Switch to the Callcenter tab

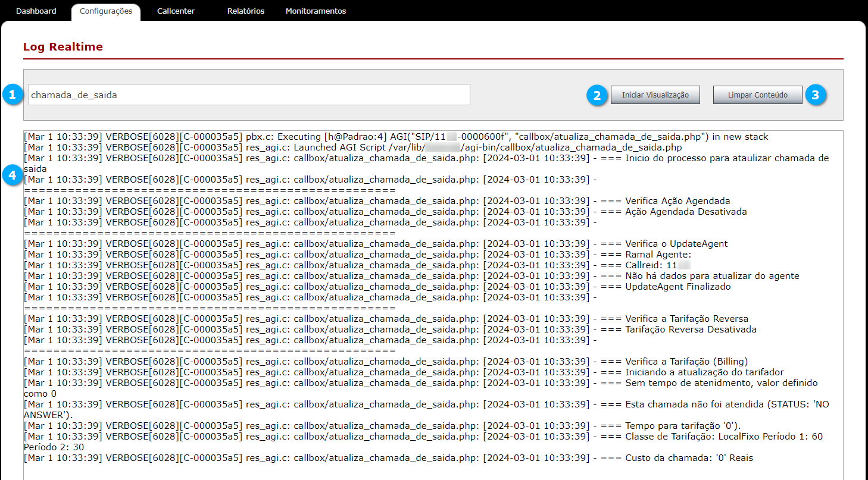tap(176, 11)
